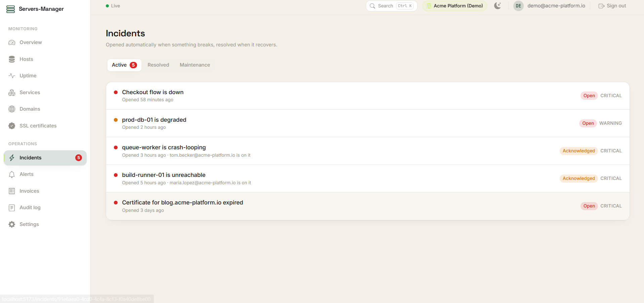Click the Open badge on Checkout flow row

tap(589, 96)
